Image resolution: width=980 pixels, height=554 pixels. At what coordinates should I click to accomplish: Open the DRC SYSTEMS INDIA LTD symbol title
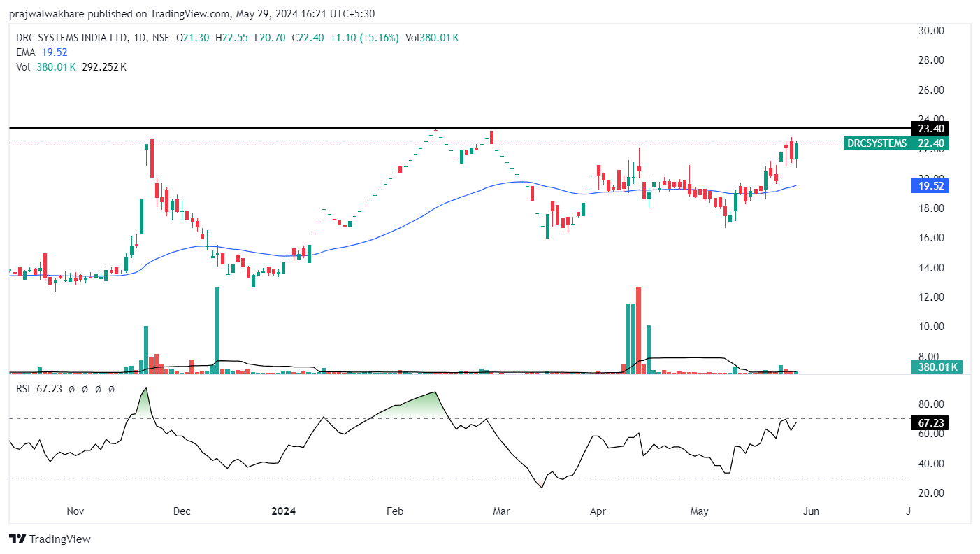(71, 38)
